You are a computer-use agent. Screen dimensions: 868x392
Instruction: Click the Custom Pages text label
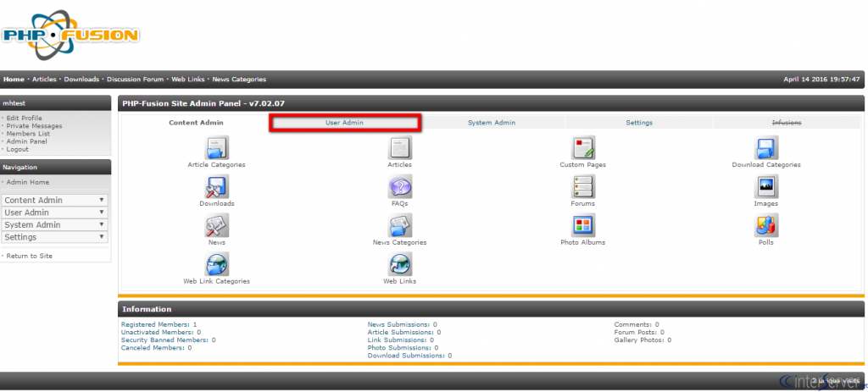[x=583, y=165]
